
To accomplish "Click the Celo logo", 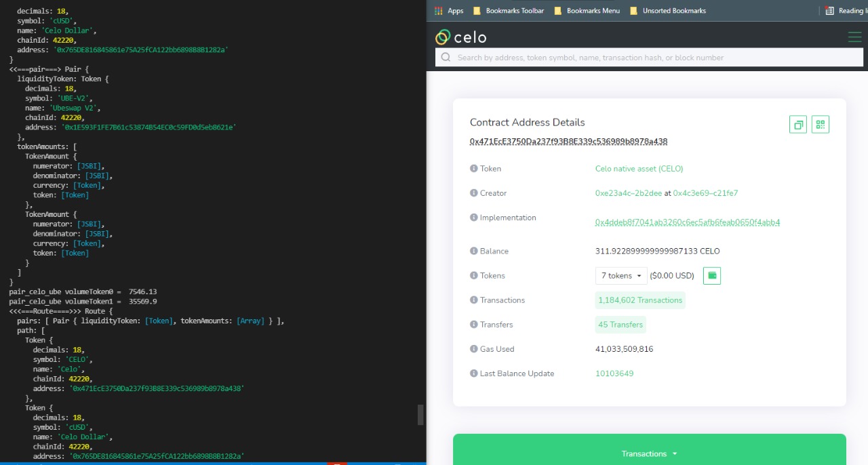I will pos(460,37).
